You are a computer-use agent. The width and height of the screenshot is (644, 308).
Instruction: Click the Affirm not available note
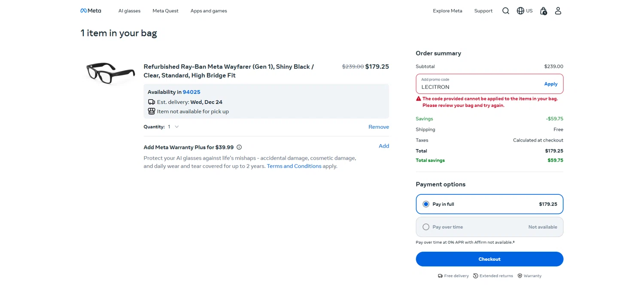[465, 242]
